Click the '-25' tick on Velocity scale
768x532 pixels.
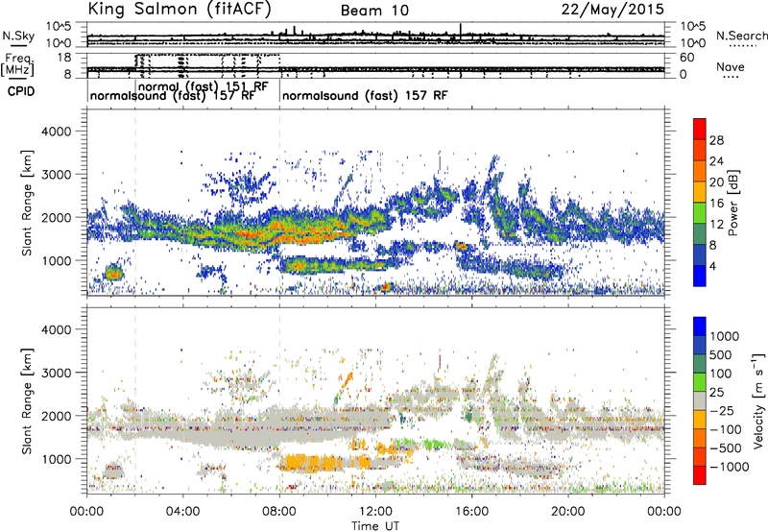point(722,411)
